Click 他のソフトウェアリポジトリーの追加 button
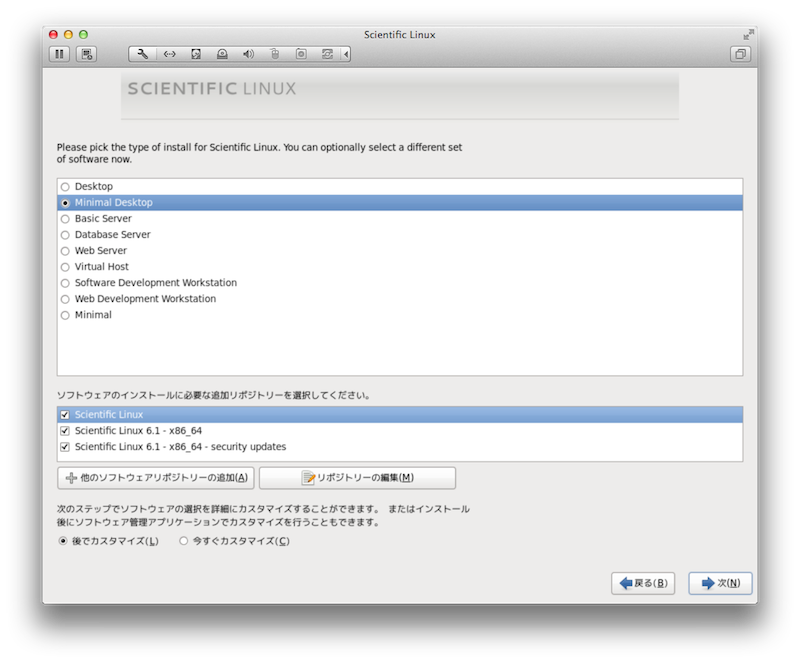Viewport: 800px width, 663px height. [x=156, y=478]
